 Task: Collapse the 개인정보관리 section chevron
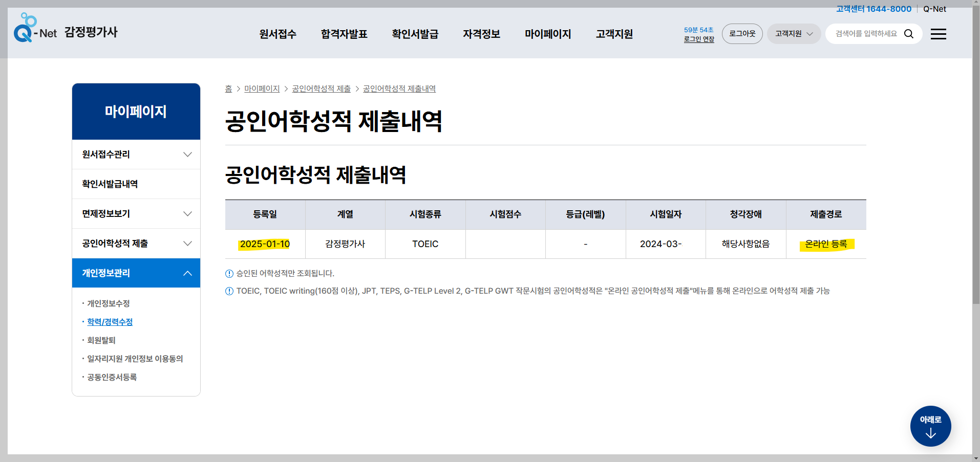click(x=188, y=273)
